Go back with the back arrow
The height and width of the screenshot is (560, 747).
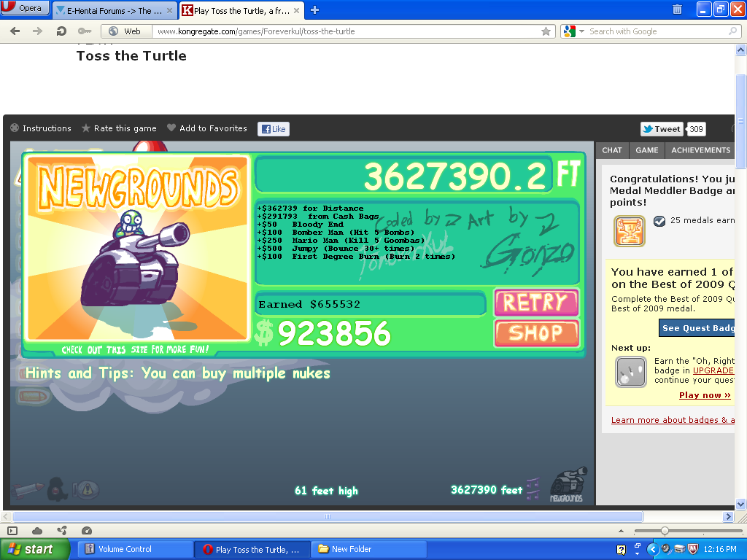point(15,31)
